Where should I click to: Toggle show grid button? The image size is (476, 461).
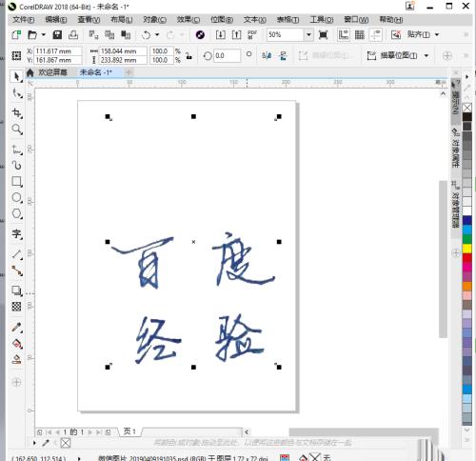click(360, 34)
